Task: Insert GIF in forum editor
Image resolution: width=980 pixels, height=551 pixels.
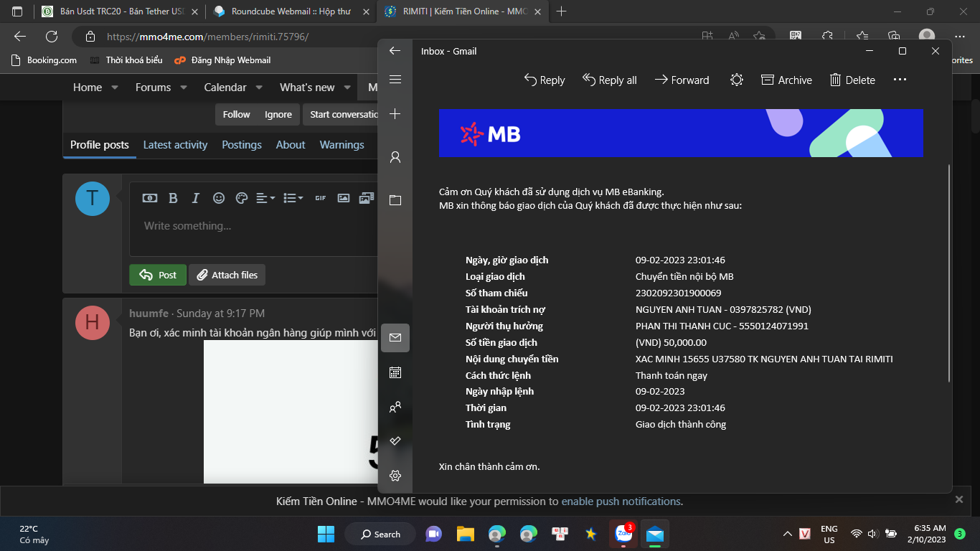Action: [321, 198]
